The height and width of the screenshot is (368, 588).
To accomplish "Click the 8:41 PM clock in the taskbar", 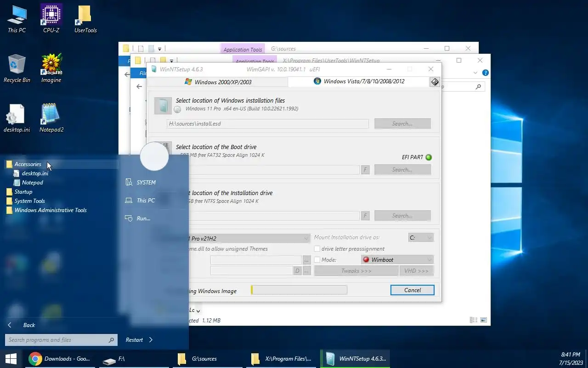I will (571, 355).
